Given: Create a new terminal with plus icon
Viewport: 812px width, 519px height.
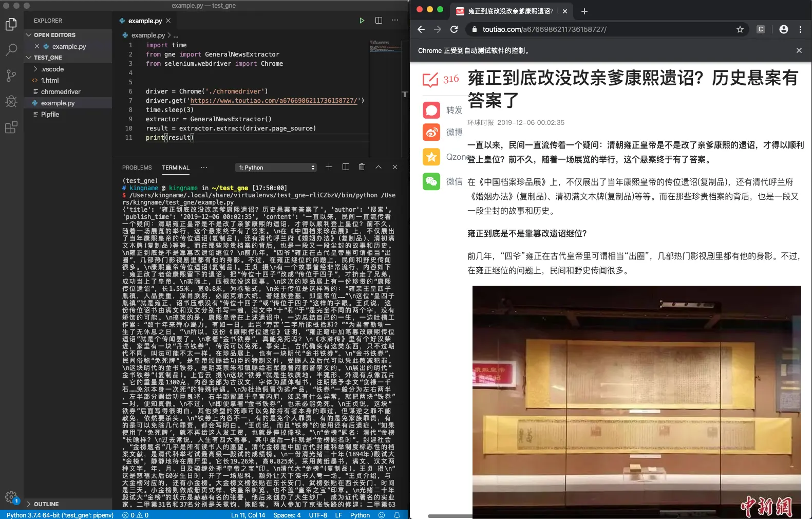Looking at the screenshot, I should click(x=329, y=167).
